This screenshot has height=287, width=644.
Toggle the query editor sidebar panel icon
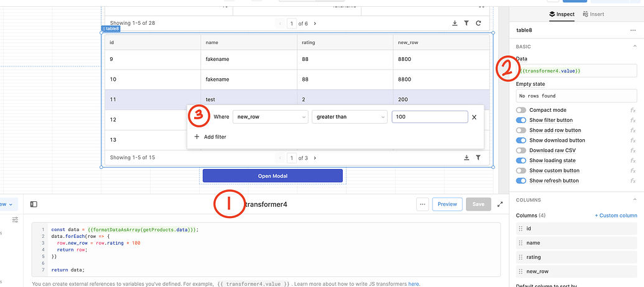(x=34, y=204)
